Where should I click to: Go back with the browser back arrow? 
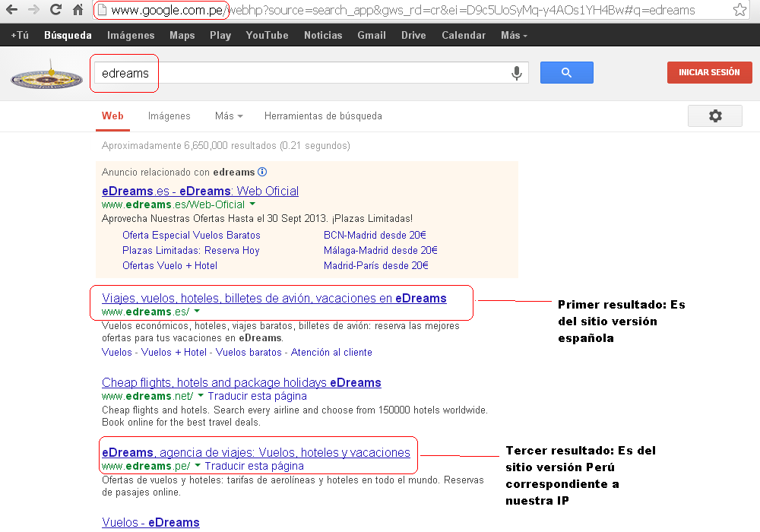click(11, 10)
